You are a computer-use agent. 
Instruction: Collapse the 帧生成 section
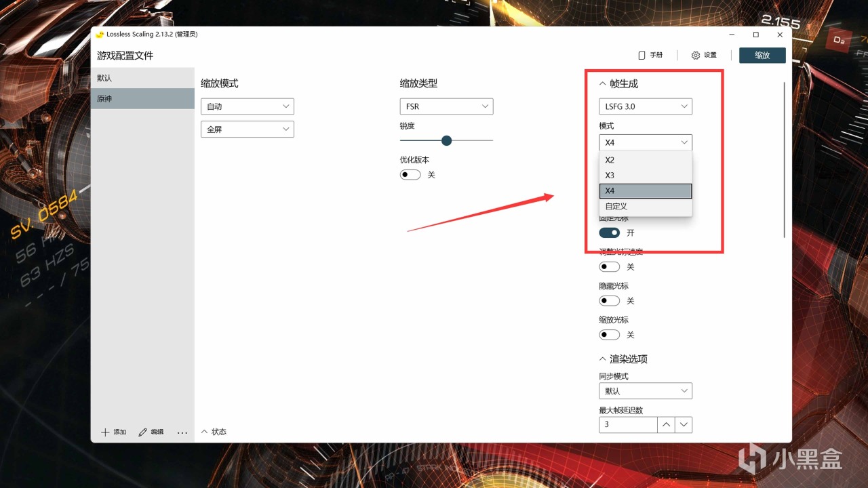pos(602,84)
